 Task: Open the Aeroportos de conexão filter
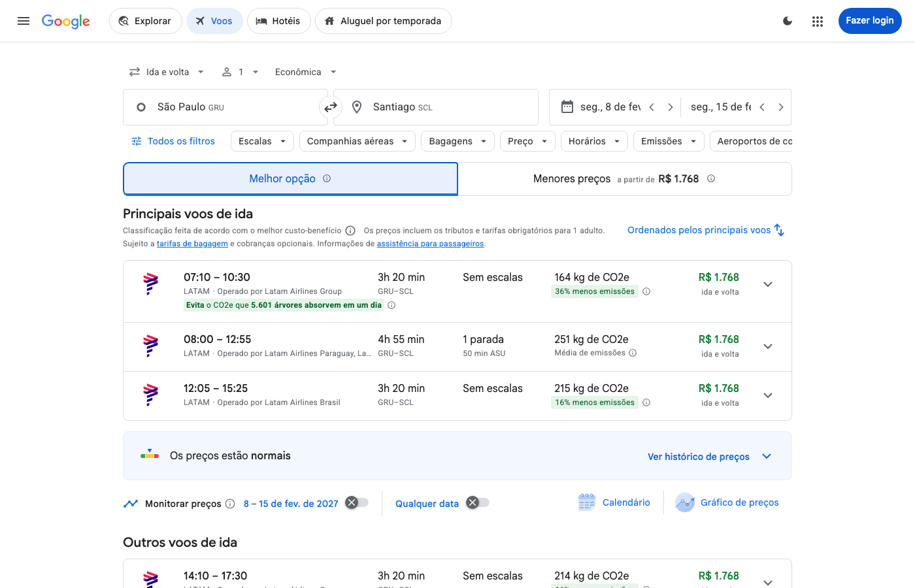click(751, 141)
